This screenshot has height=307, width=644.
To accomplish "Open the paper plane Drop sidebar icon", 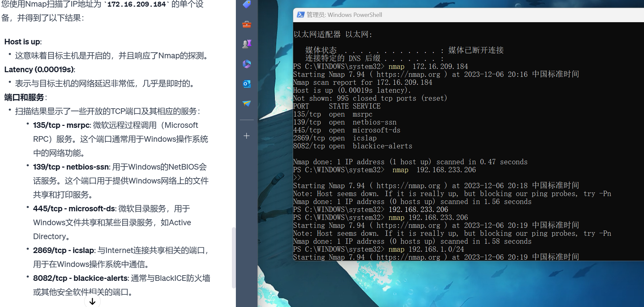I will (247, 104).
